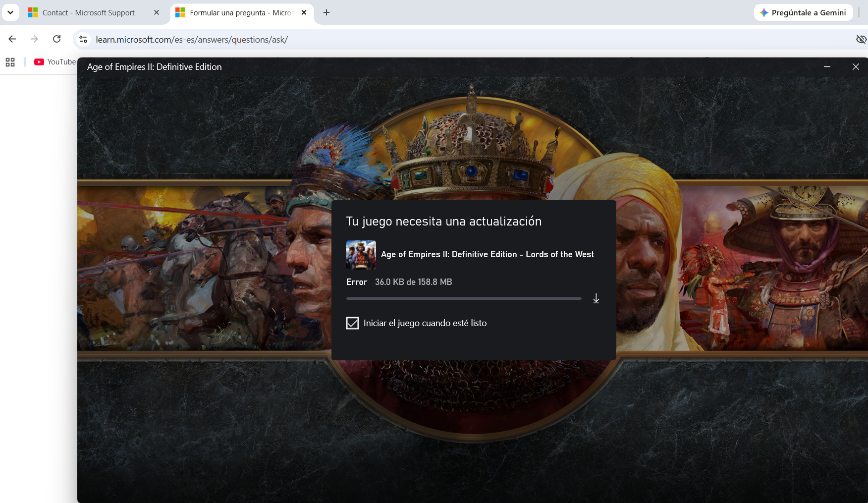868x503 pixels.
Task: Click the update download progress bar
Action: click(464, 299)
